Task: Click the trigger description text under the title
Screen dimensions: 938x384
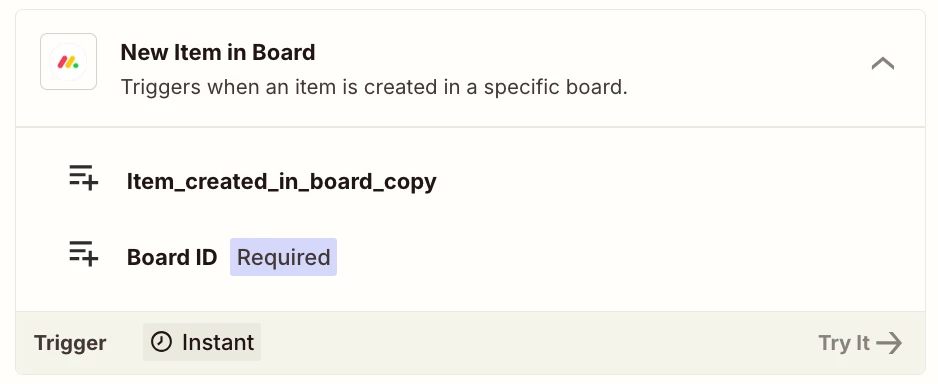Action: (x=374, y=87)
